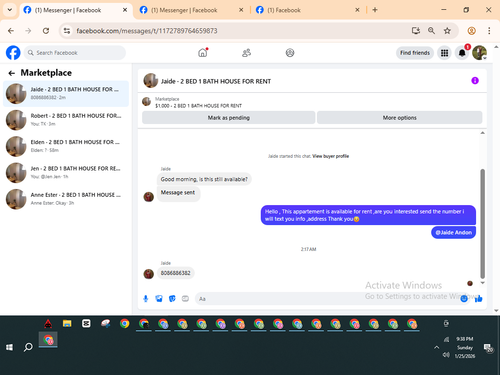Go to the Facebook Home feed icon
500x375 pixels.
click(x=203, y=53)
